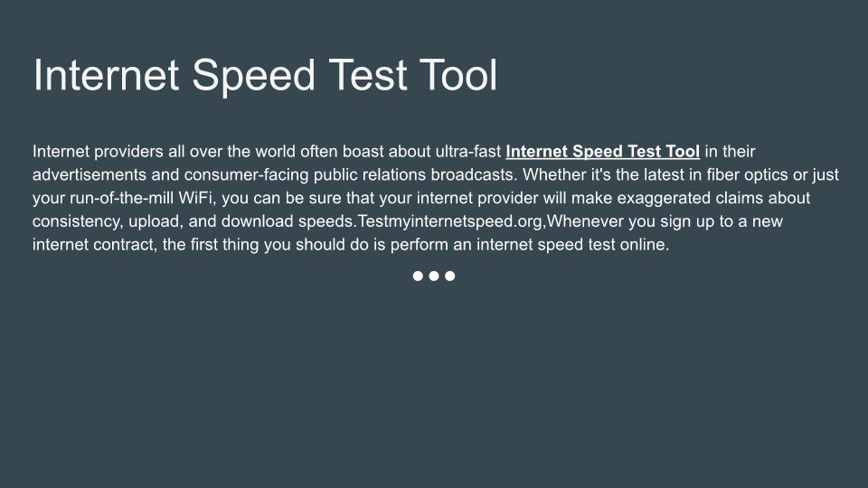Open the underlined Internet Speed Test Tool link

point(602,151)
